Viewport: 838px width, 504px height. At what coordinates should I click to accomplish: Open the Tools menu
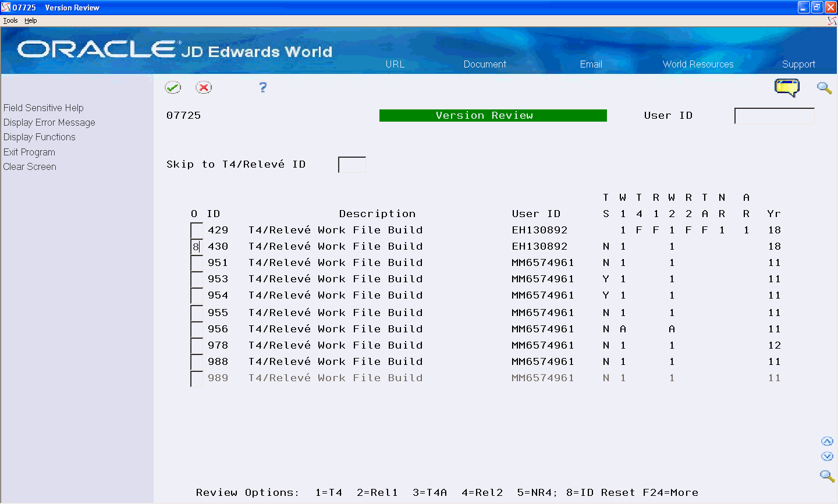pos(10,20)
